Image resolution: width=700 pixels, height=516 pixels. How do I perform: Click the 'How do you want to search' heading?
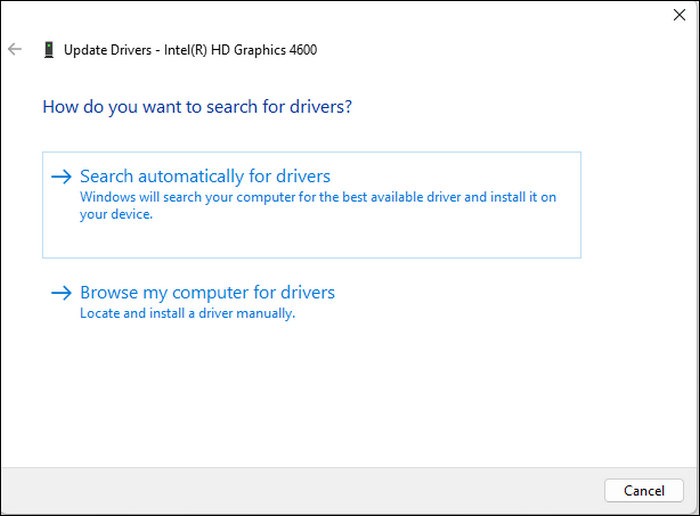197,106
